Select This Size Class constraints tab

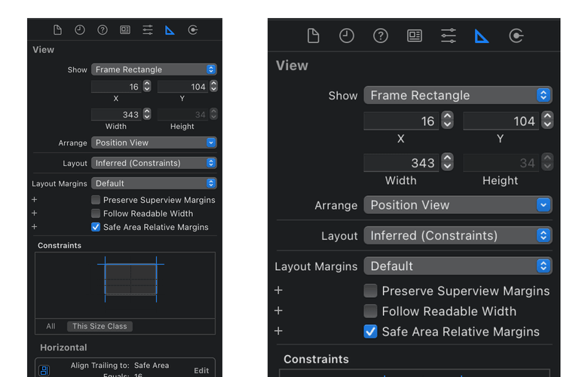point(100,326)
